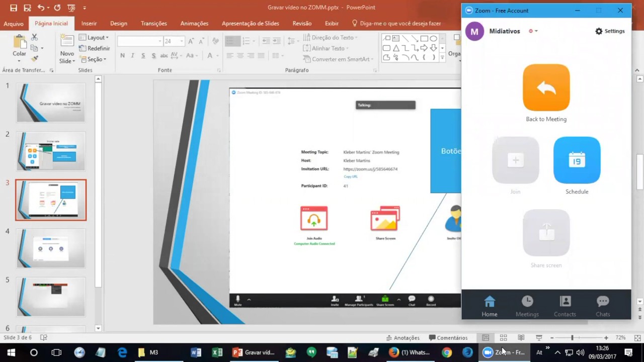644x362 pixels.
Task: Expand the shapes gallery more arrow
Action: [442, 58]
